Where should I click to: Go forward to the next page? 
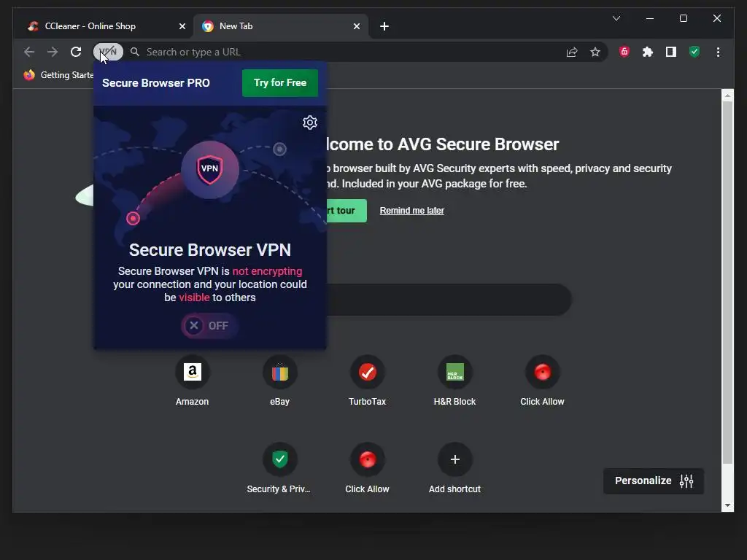tap(53, 52)
